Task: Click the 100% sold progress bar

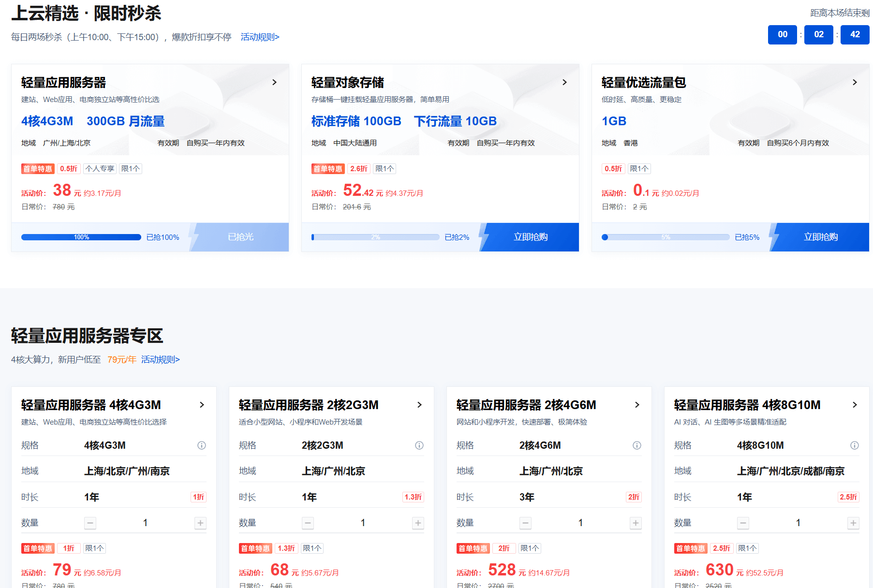Action: (81, 237)
